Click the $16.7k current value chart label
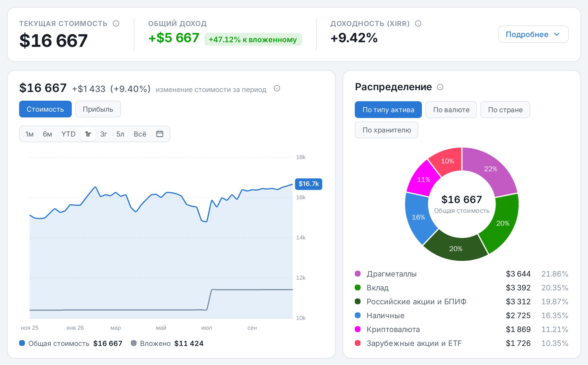 click(308, 184)
